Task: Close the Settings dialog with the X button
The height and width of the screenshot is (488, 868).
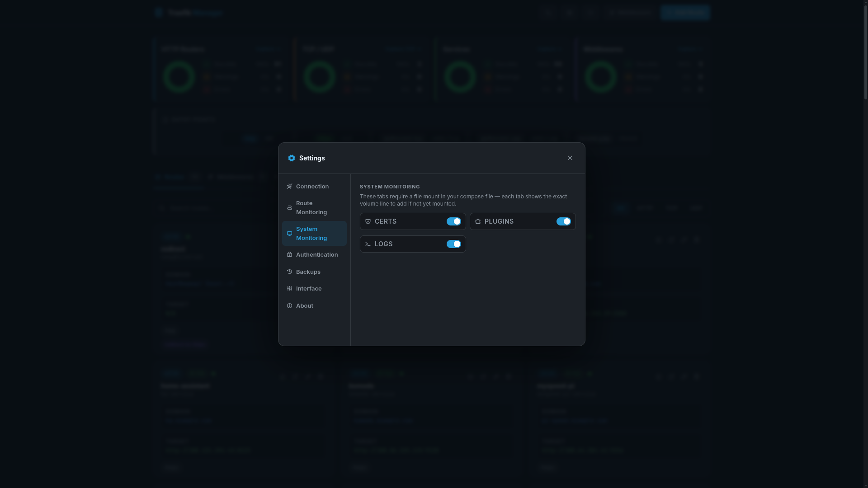Action: (570, 158)
